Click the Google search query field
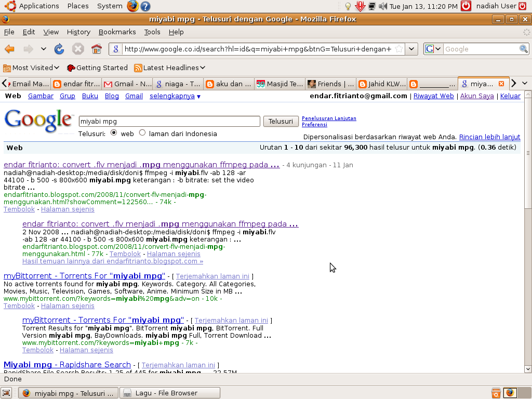Image resolution: width=532 pixels, height=399 pixels. pos(169,121)
